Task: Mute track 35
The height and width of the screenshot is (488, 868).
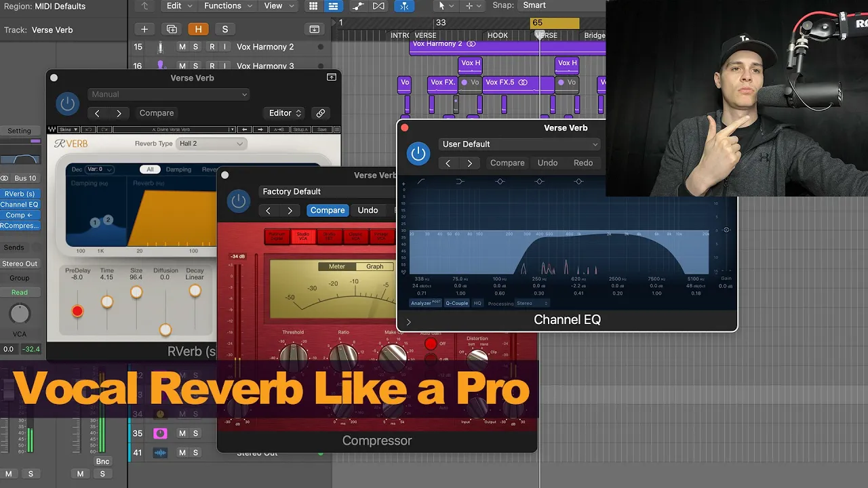Action: point(182,433)
